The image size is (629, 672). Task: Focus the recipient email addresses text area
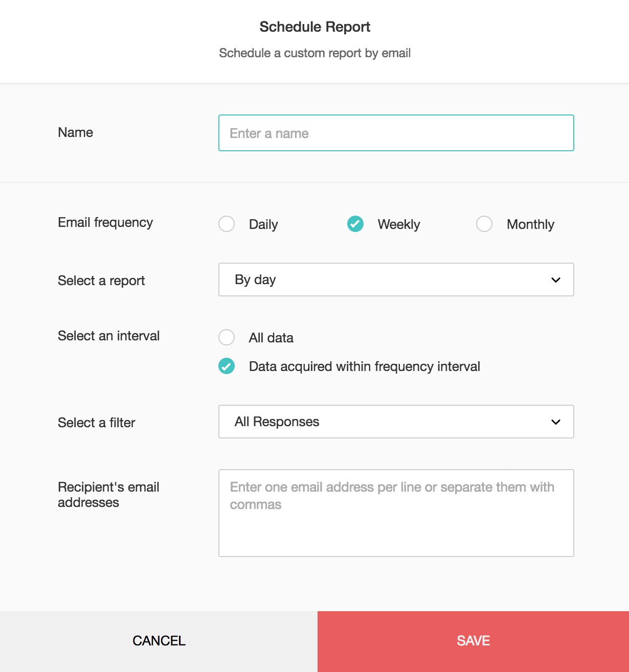(396, 513)
